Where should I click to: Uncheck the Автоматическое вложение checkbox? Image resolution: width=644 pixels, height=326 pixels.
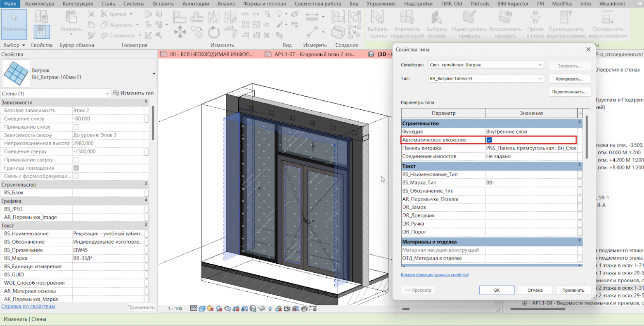click(489, 140)
